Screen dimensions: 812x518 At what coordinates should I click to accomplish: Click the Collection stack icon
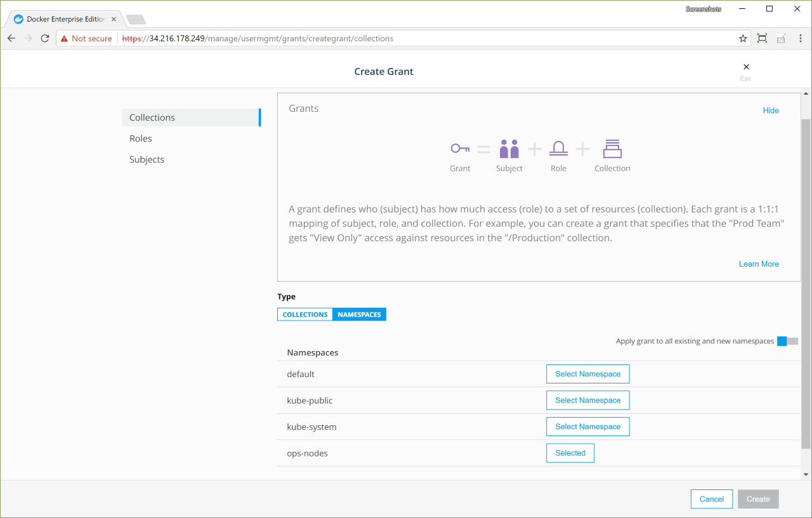pos(612,149)
